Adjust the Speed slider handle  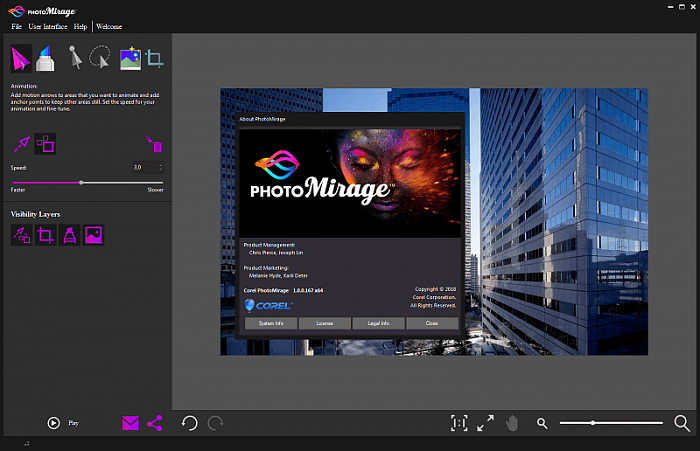click(x=81, y=183)
